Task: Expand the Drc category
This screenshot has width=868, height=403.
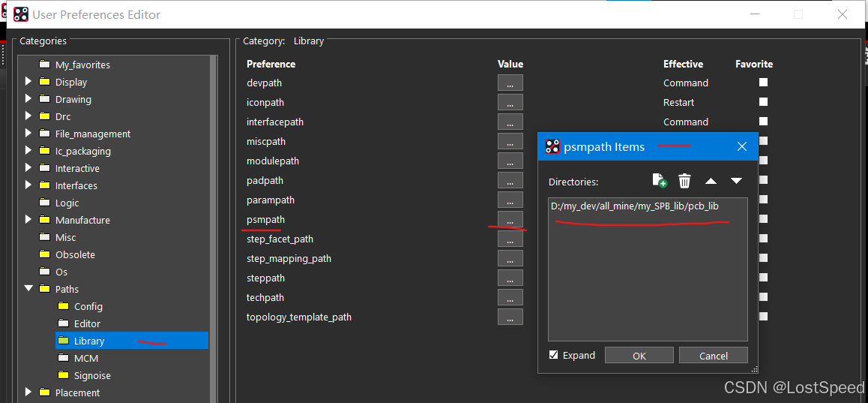Action: pos(28,116)
